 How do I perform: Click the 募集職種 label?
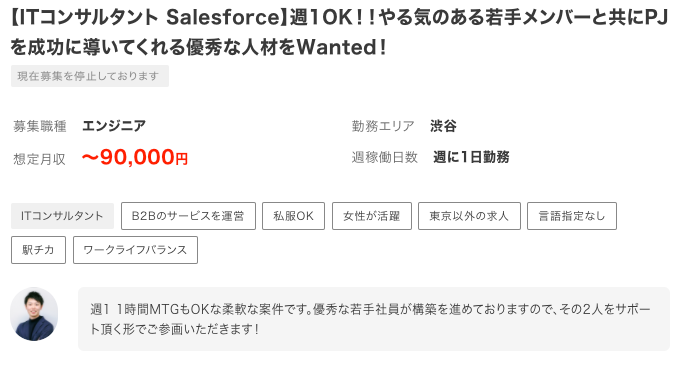tap(40, 127)
